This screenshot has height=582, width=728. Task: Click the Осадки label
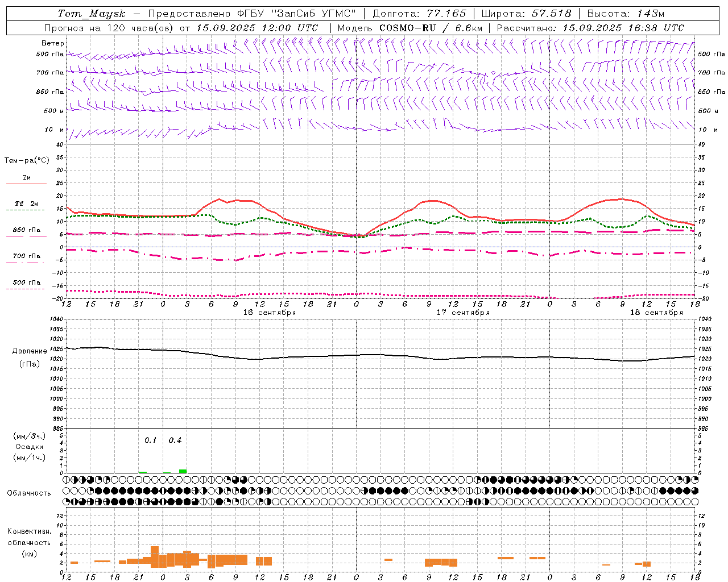(x=29, y=447)
